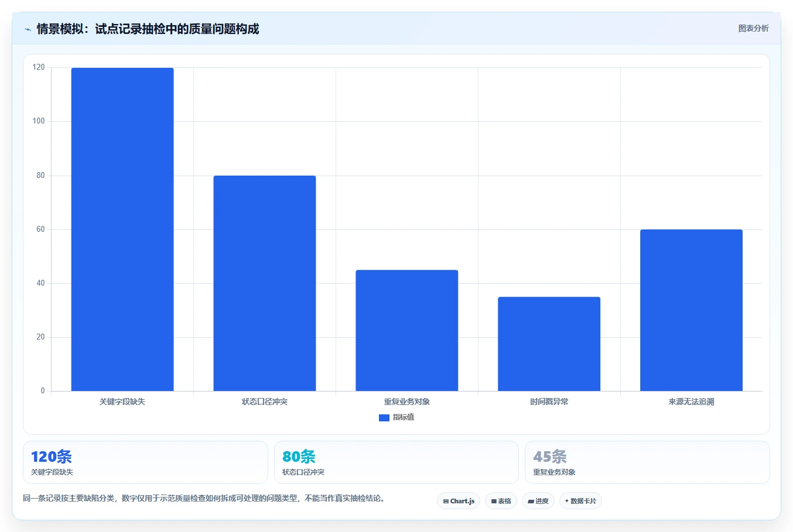Open the 120条 关键字段缺失 data card

point(145,462)
